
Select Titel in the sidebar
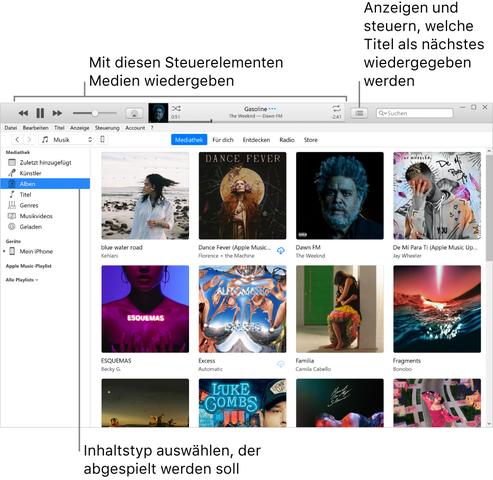tap(45, 195)
